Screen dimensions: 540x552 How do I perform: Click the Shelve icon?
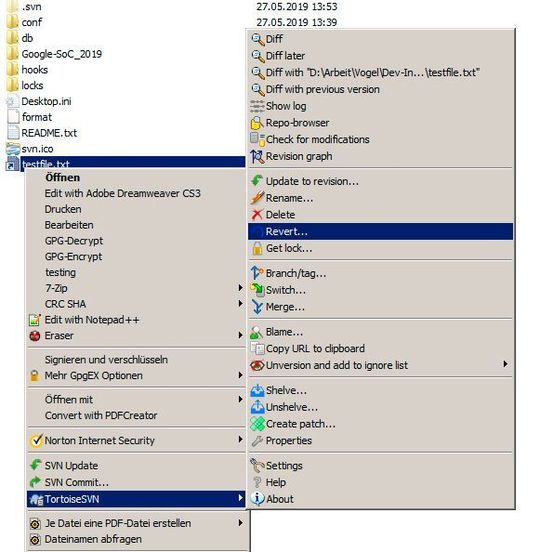click(257, 390)
